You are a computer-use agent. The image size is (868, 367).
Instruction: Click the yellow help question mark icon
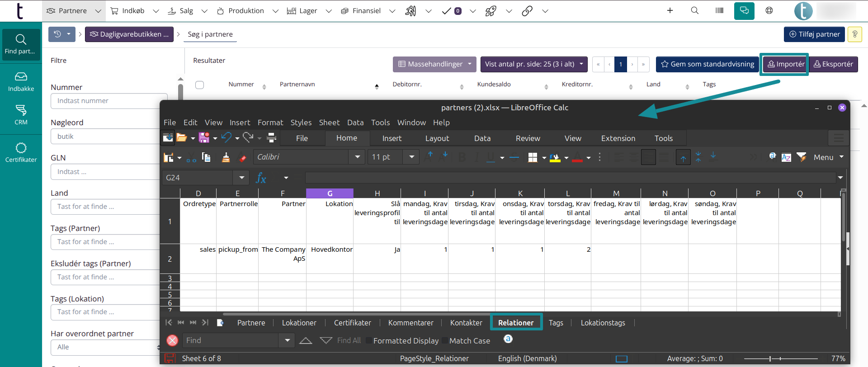pyautogui.click(x=854, y=34)
